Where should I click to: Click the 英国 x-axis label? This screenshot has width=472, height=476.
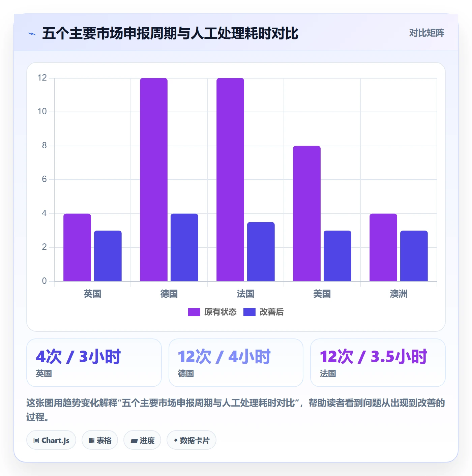[x=92, y=294]
